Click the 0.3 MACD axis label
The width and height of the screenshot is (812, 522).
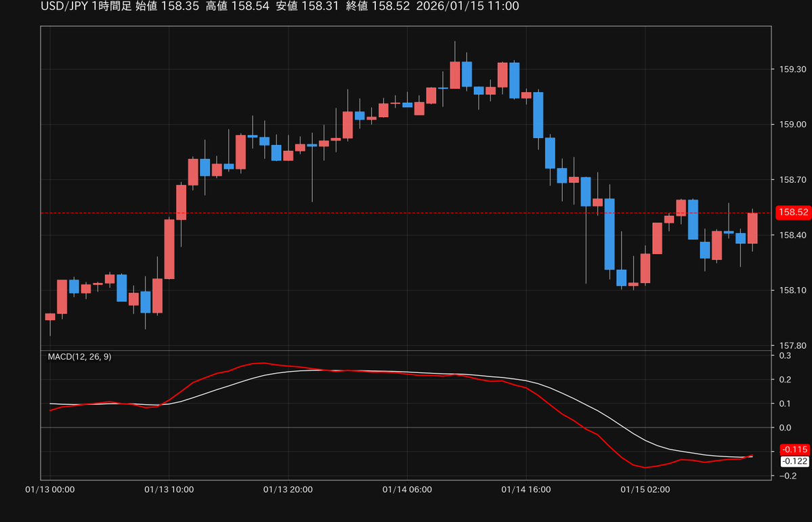(x=785, y=355)
